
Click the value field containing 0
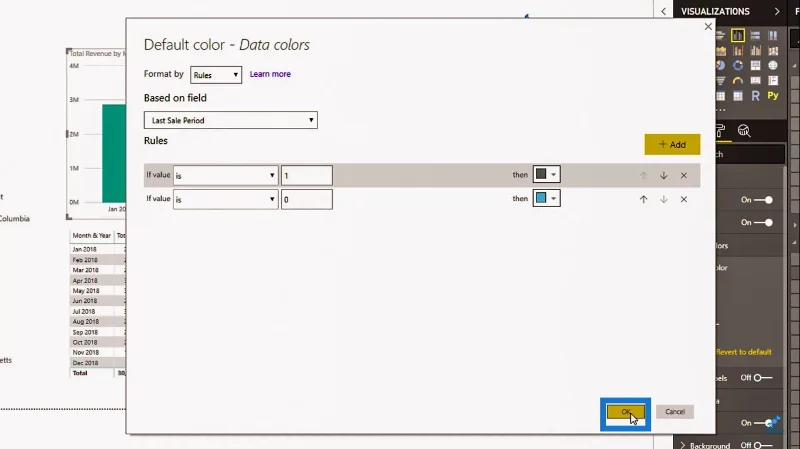tap(307, 199)
